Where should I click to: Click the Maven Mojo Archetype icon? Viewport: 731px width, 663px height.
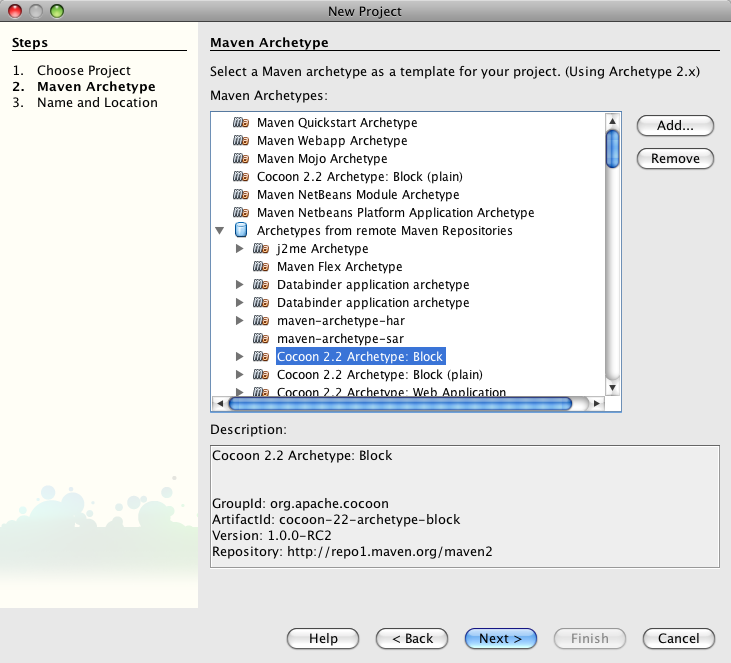pos(240,159)
